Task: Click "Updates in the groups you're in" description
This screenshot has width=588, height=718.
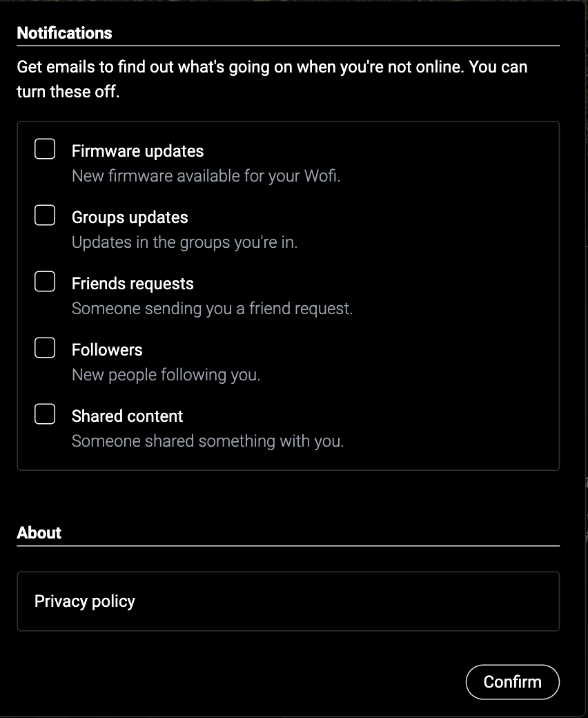Action: [184, 242]
